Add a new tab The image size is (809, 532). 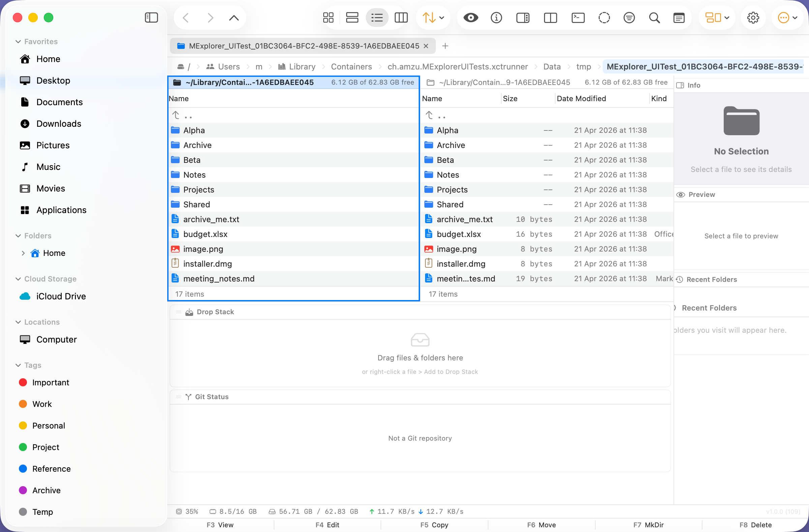(x=445, y=46)
